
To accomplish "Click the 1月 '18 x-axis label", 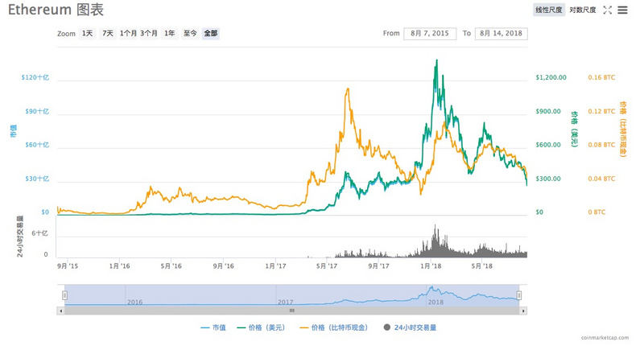I will 431,266.
